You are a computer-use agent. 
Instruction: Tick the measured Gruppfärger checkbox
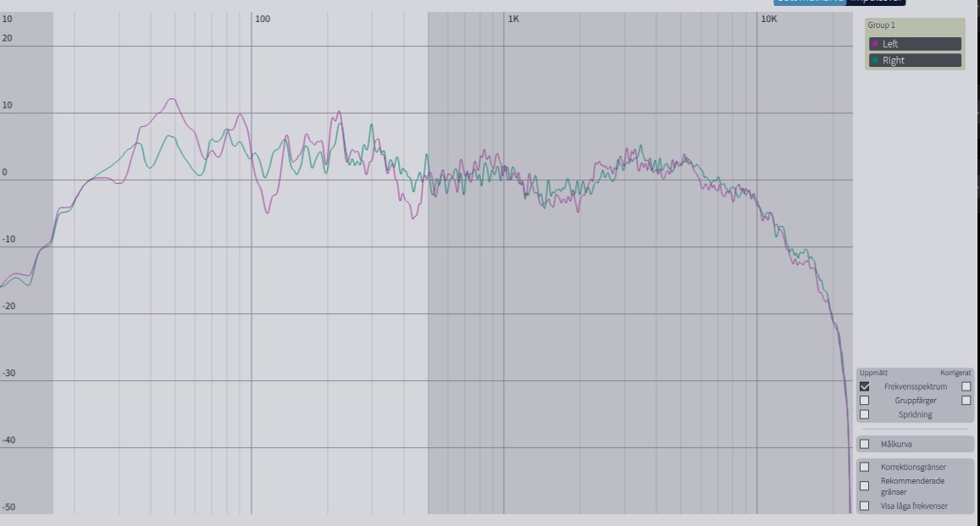pos(864,401)
